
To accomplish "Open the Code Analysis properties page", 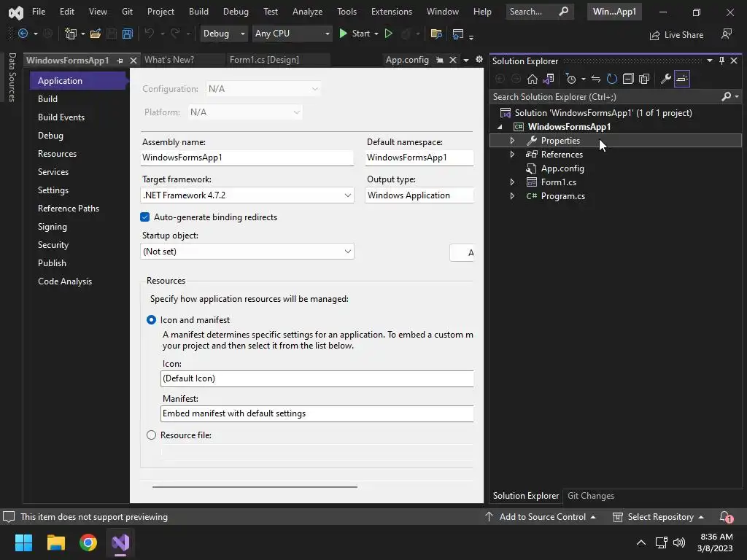I will tap(65, 281).
